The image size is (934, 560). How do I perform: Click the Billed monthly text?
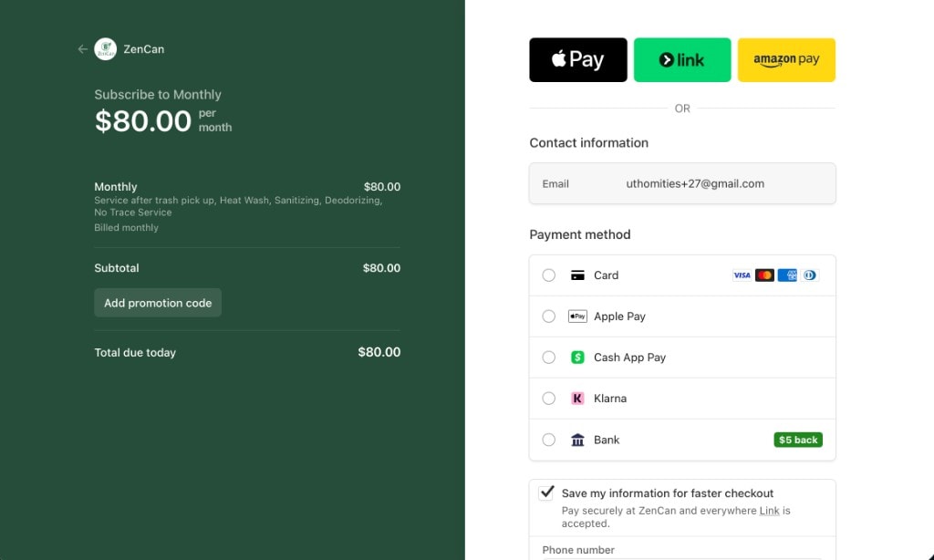pyautogui.click(x=126, y=228)
